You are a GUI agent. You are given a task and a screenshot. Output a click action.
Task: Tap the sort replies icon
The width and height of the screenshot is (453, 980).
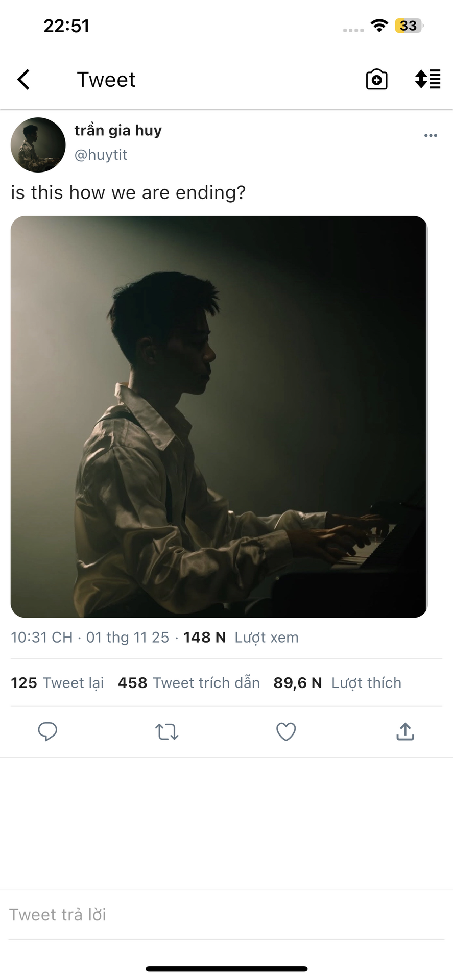[x=427, y=80]
